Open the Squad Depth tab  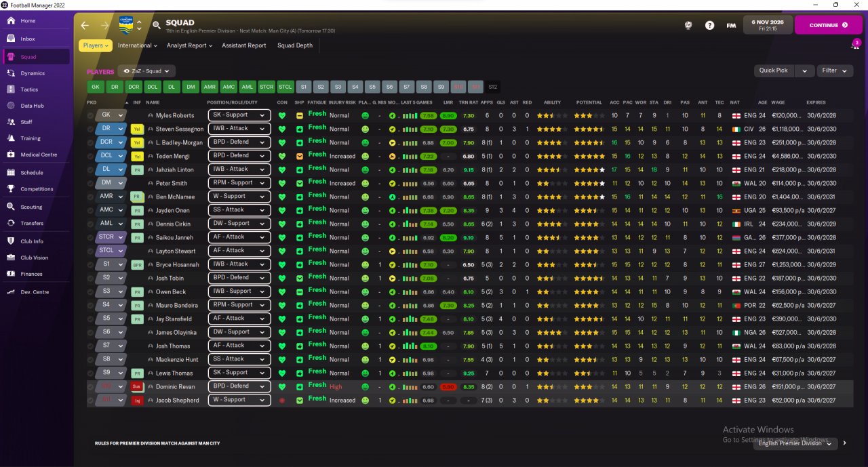(x=295, y=45)
